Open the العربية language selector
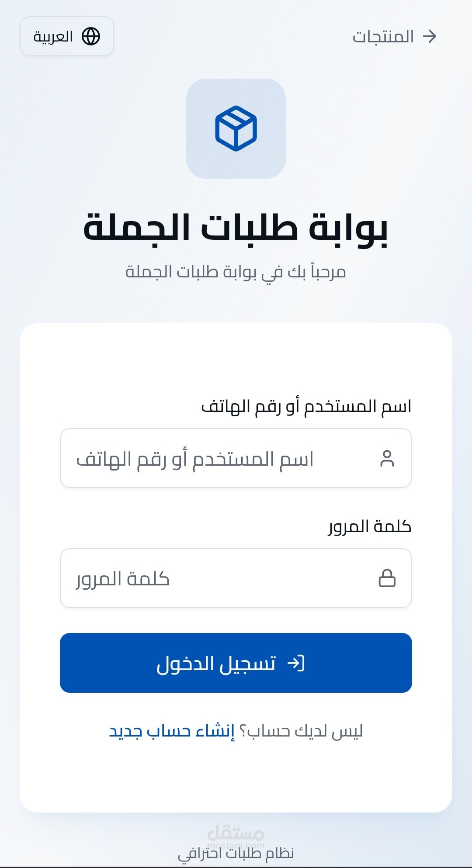Image resolution: width=472 pixels, height=868 pixels. point(67,36)
